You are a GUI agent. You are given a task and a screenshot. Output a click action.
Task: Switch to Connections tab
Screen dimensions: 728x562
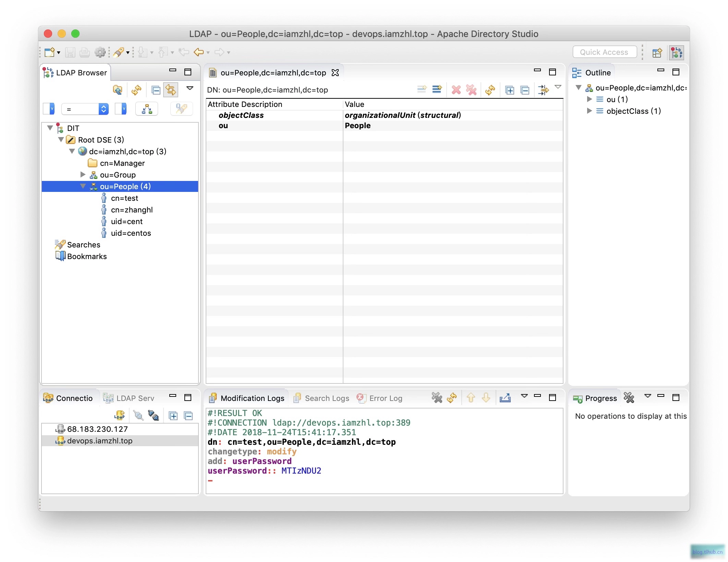click(68, 398)
